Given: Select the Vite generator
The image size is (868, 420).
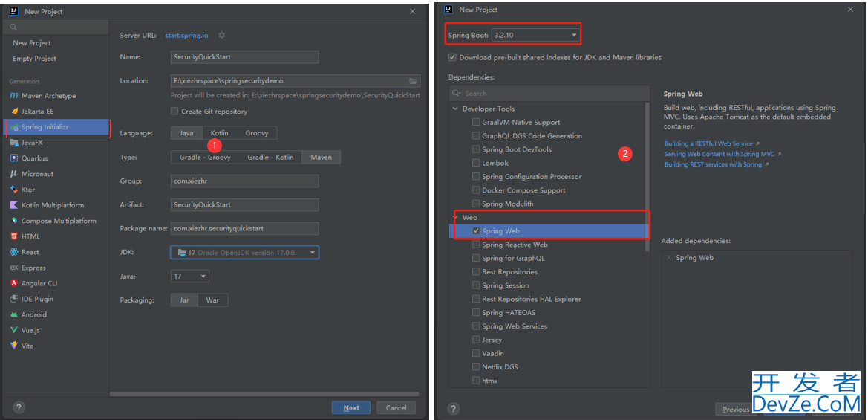Looking at the screenshot, I should [x=27, y=346].
